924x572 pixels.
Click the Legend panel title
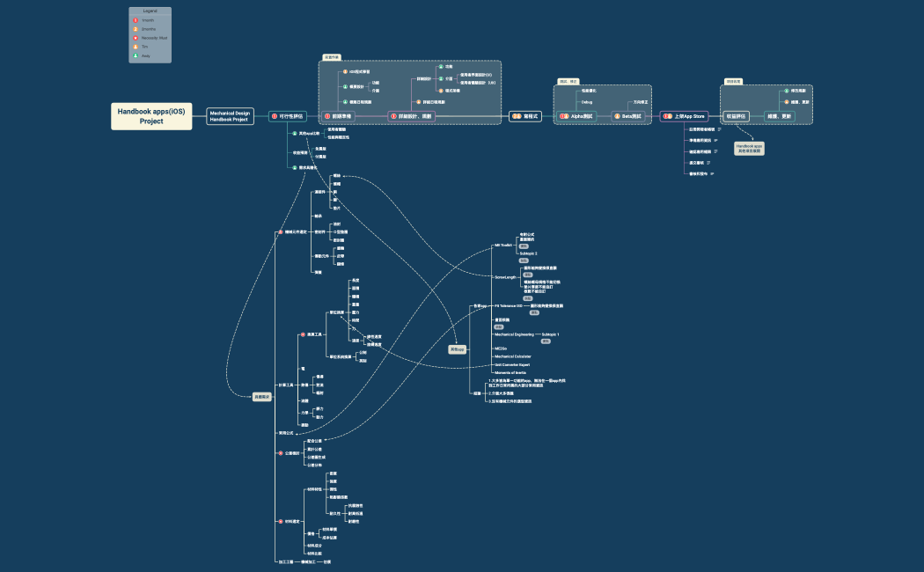tap(150, 11)
